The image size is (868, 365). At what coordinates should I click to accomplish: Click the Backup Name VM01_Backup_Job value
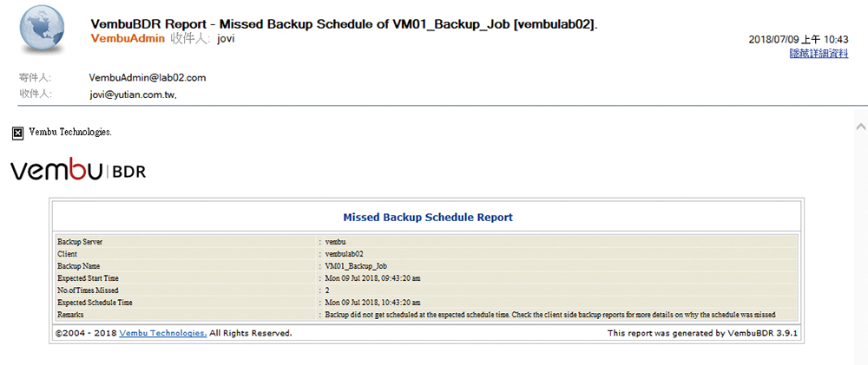coord(356,266)
